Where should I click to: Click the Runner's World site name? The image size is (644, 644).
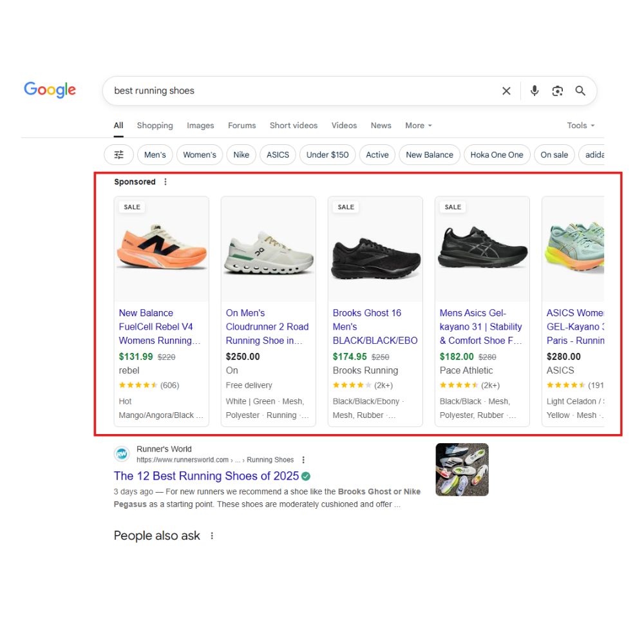coord(164,449)
